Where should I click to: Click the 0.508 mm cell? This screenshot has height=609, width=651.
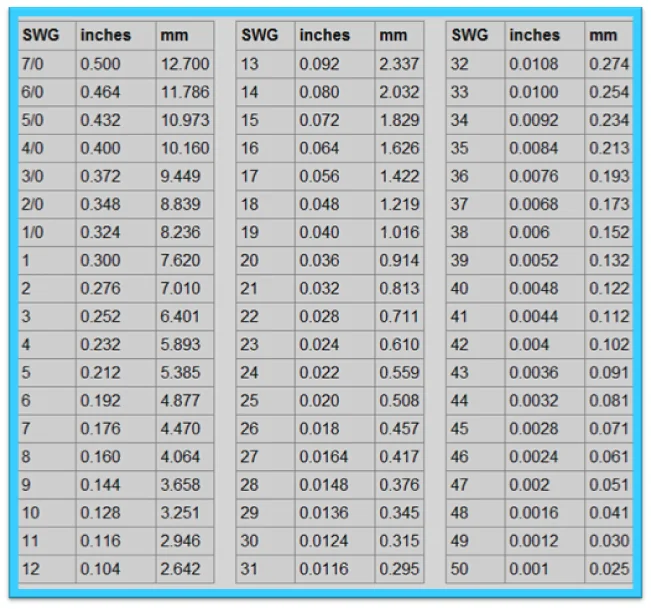click(399, 401)
